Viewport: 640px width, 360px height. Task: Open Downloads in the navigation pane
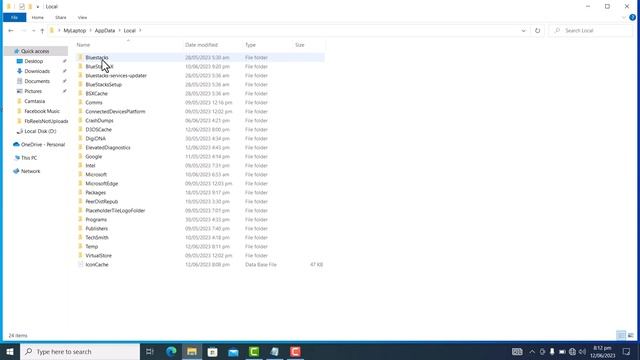(37, 71)
